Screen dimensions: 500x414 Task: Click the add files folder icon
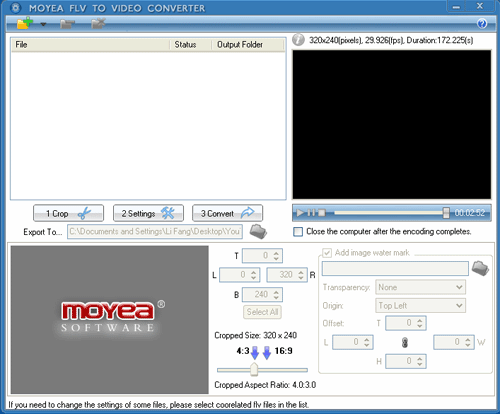(25, 24)
